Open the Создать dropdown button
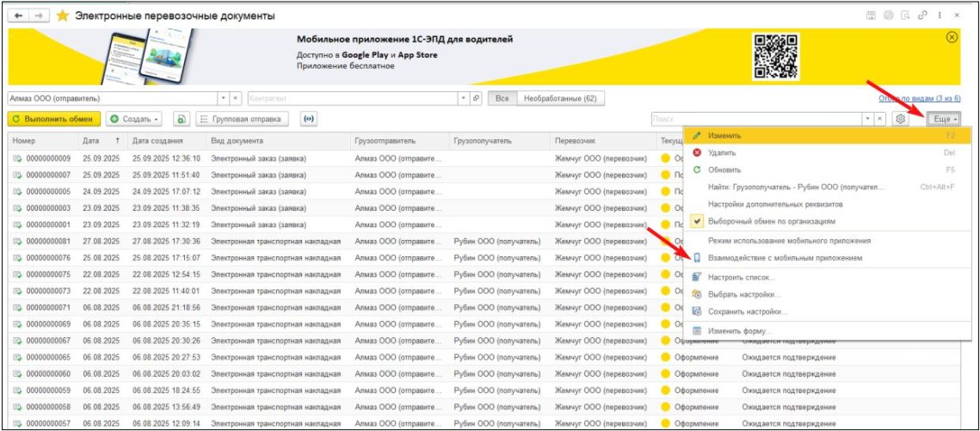The image size is (980, 431). [x=136, y=119]
